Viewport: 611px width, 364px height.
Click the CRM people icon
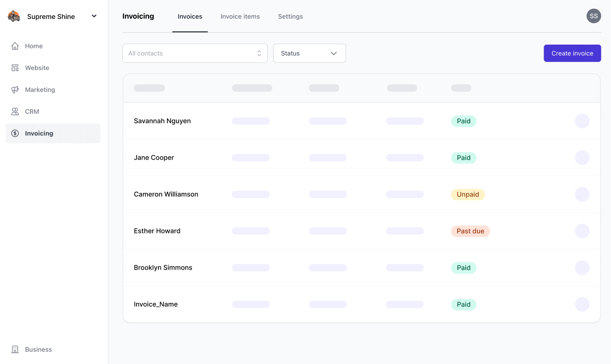15,112
